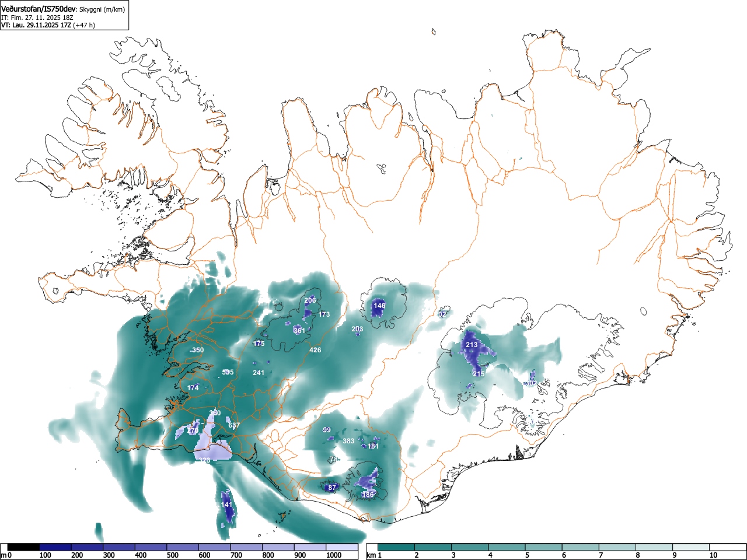The height and width of the screenshot is (560, 747).
Task: Click the visibility value 361 on the map
Action: point(299,331)
